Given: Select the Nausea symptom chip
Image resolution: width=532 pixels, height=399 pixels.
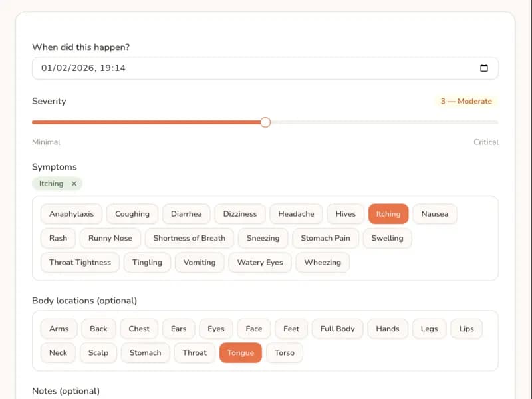Looking at the screenshot, I should (434, 213).
